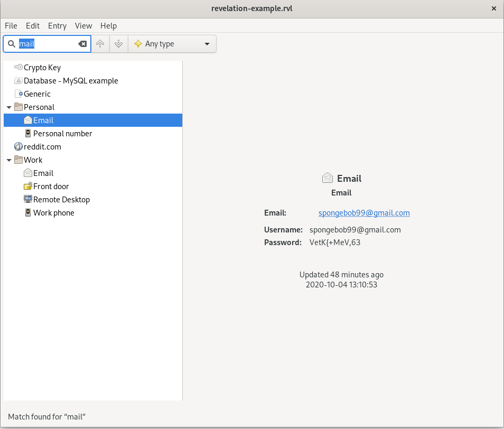Open the reddit.com entry

(42, 147)
